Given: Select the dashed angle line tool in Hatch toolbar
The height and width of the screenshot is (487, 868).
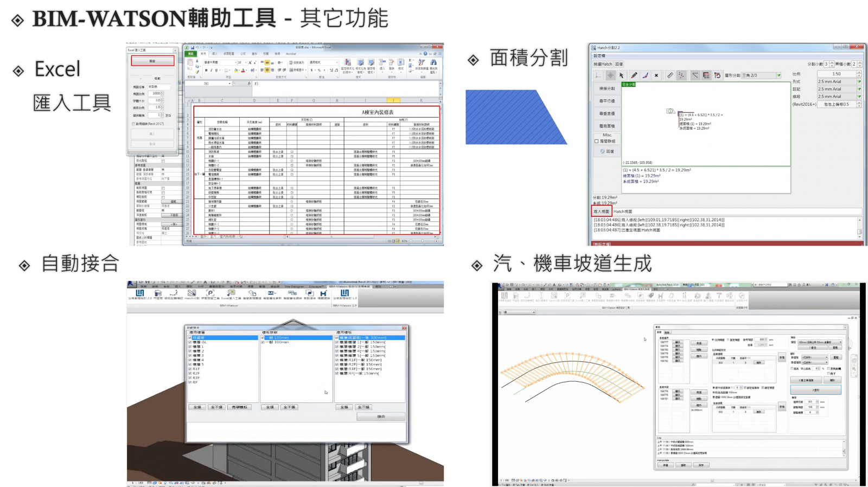Looking at the screenshot, I should pyautogui.click(x=695, y=75).
